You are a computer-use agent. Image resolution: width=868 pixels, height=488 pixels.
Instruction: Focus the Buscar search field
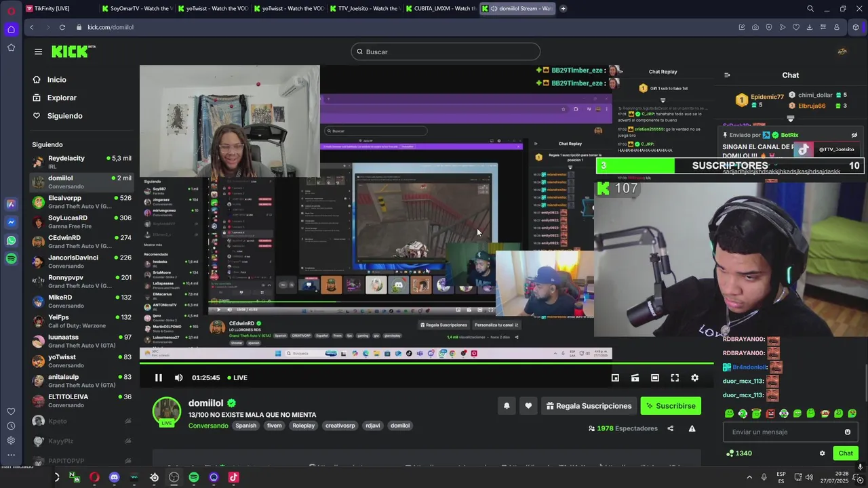tap(446, 52)
